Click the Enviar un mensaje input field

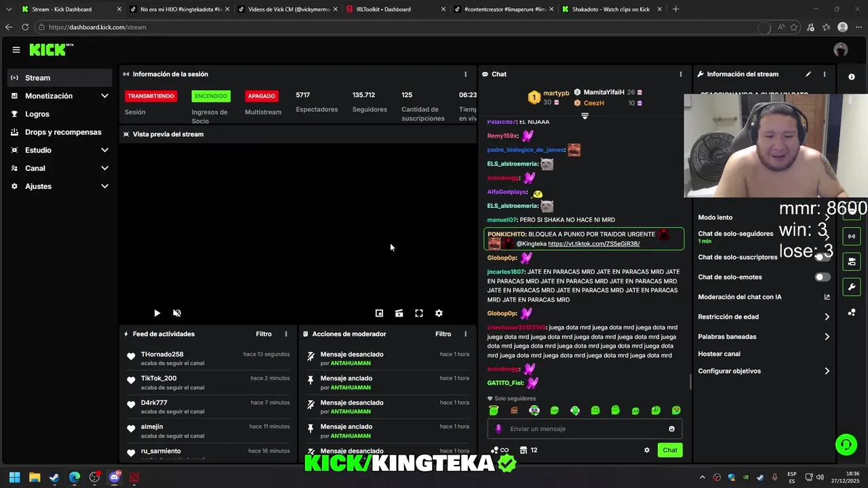click(585, 429)
